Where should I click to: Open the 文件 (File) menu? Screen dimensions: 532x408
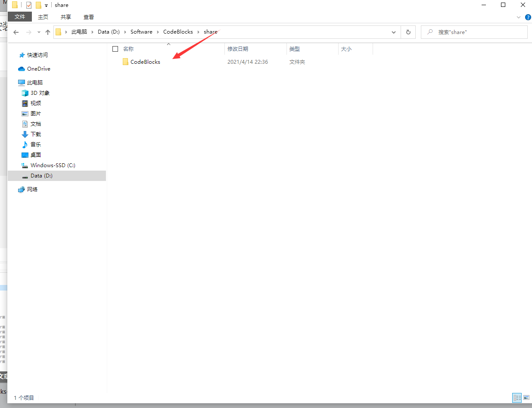coord(20,17)
